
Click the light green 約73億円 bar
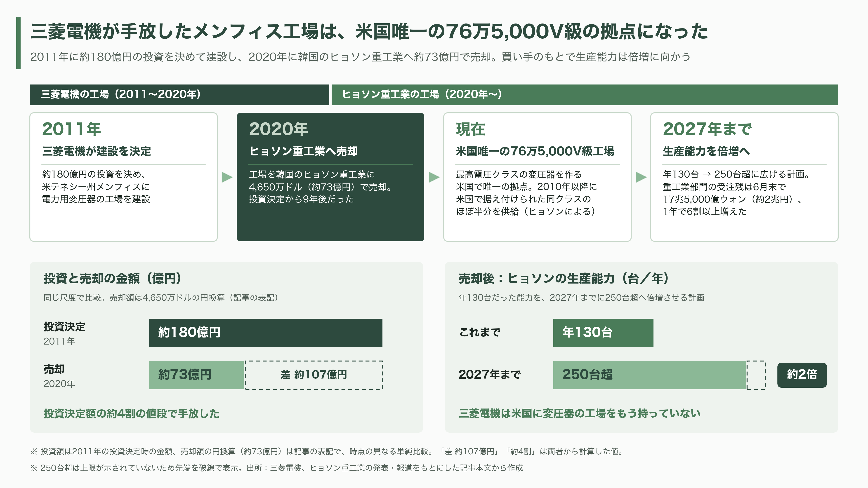[196, 375]
